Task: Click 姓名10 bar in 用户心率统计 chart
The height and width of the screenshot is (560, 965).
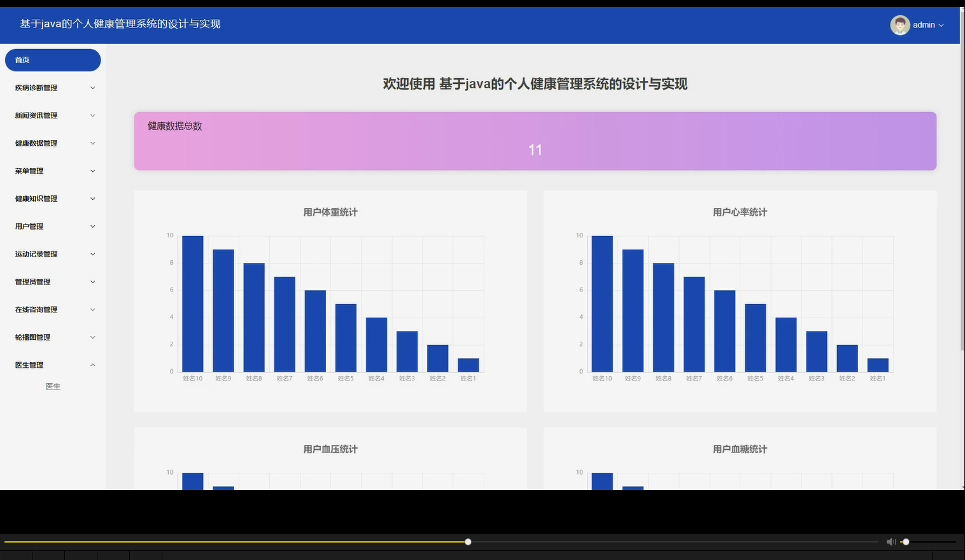Action: tap(602, 304)
